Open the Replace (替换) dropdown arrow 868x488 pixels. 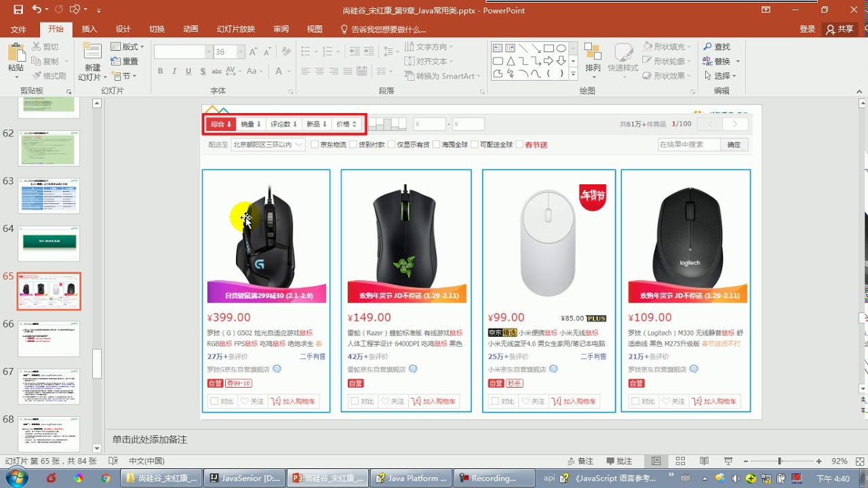(738, 61)
